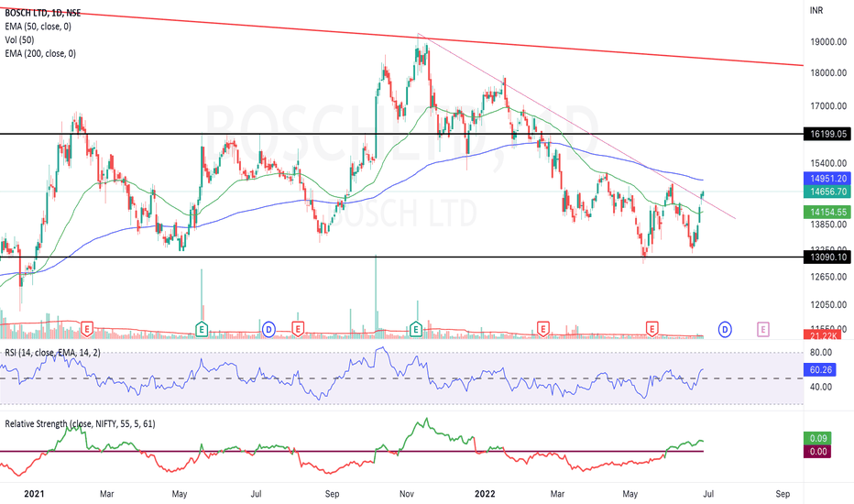Select the EMA (50, close, 0) indicator legend

click(38, 27)
